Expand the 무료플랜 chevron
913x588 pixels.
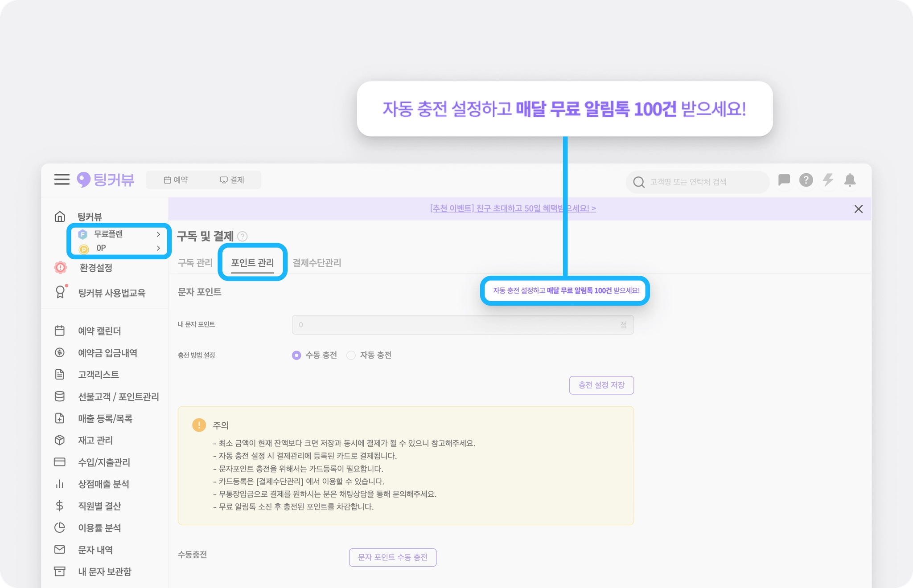point(158,234)
